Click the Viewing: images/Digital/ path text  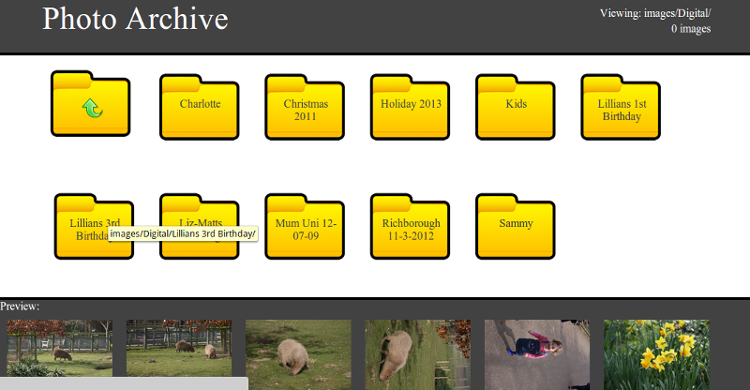click(655, 13)
